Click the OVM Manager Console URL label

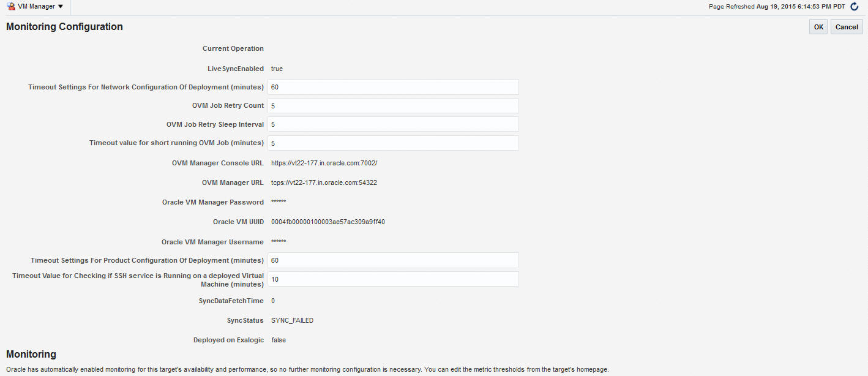[218, 164]
